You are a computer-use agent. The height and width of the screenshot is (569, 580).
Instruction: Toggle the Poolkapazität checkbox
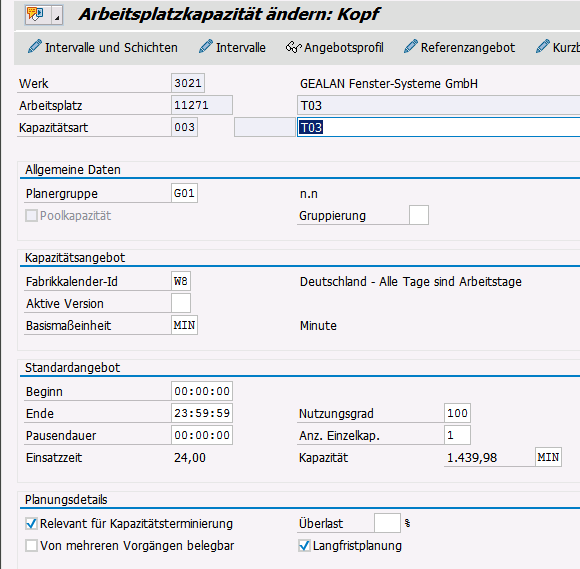pyautogui.click(x=31, y=215)
